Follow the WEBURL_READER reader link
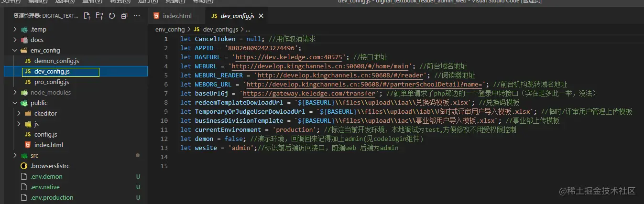This screenshot has width=644, height=204. [x=341, y=75]
